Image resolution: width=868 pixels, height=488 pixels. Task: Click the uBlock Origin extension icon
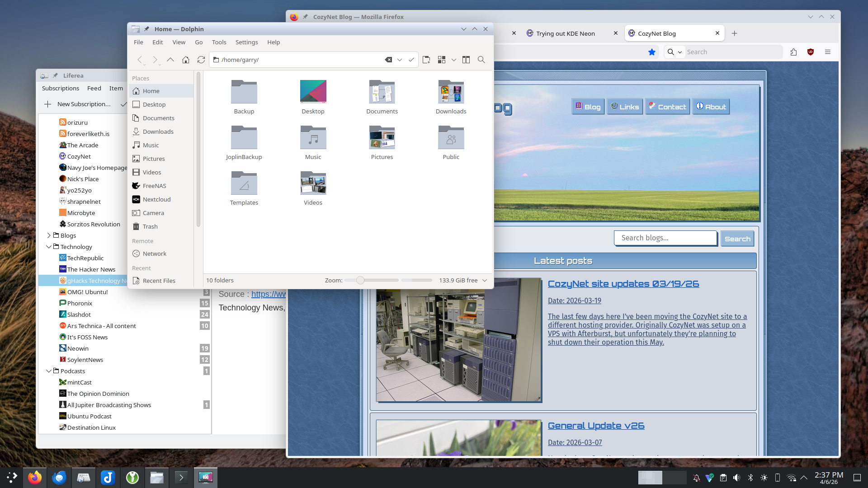[x=811, y=52]
